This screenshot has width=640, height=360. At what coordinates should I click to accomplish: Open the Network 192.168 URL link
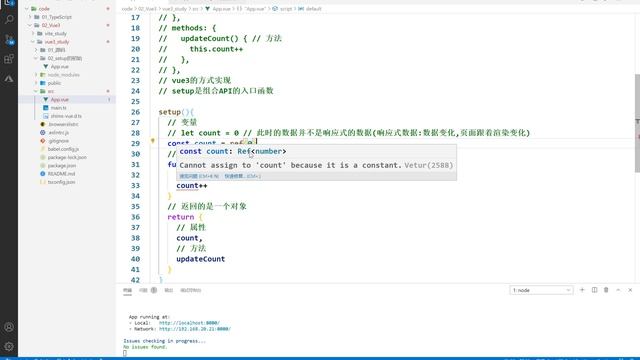pos(195,329)
